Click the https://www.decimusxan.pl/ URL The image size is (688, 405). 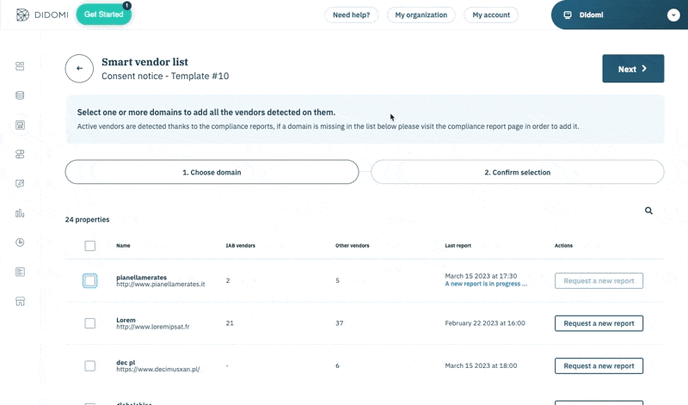(158, 369)
